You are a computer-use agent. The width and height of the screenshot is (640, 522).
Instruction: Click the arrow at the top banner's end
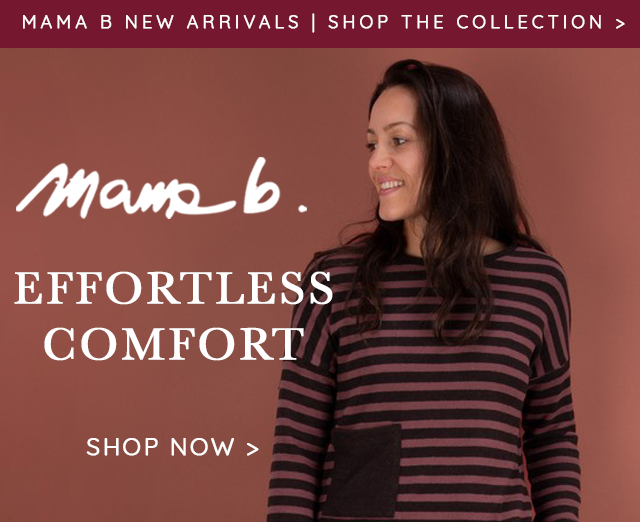[x=620, y=23]
